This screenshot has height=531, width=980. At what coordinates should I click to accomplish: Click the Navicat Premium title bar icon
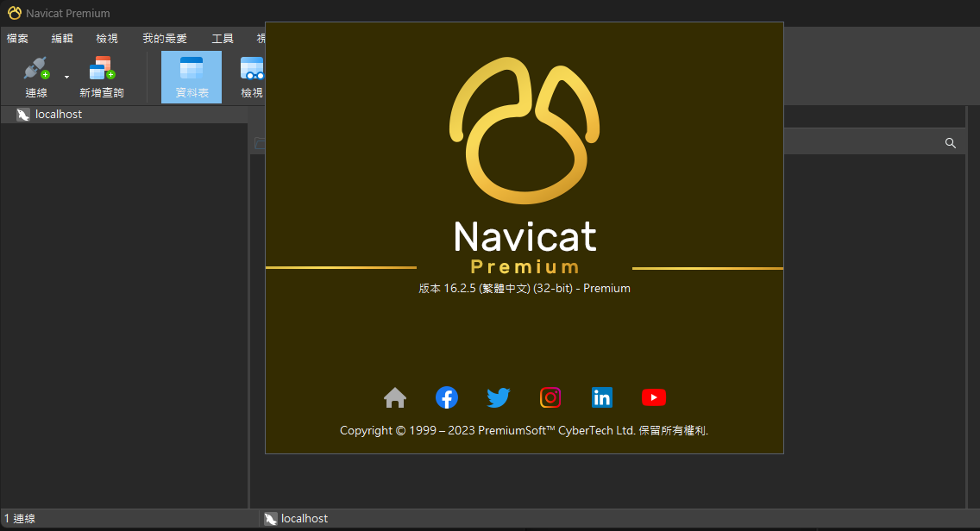pos(15,13)
